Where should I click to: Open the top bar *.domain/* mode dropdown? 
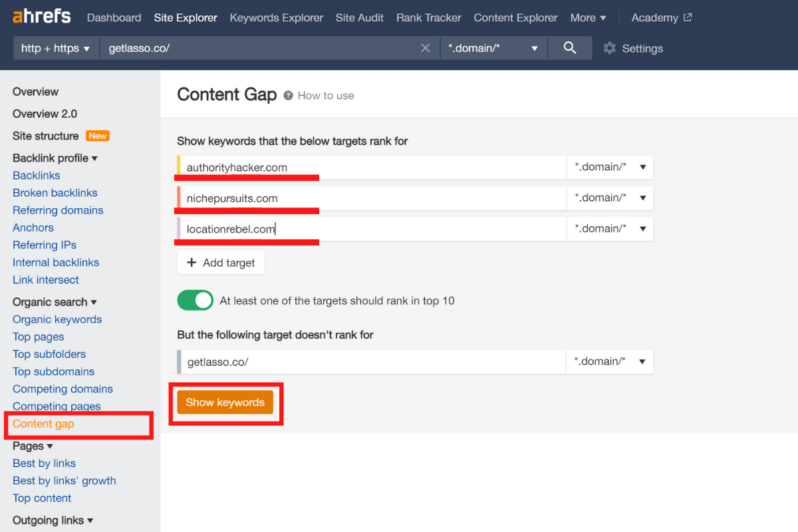tap(493, 49)
